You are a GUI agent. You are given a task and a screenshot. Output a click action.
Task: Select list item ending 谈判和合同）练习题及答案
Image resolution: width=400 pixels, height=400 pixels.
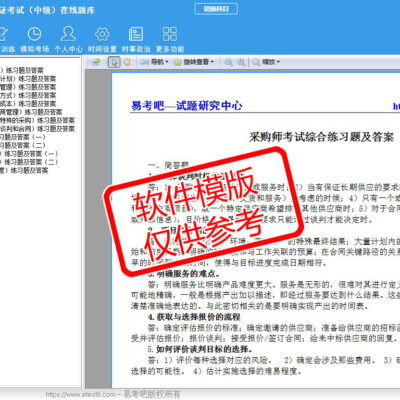[37, 129]
